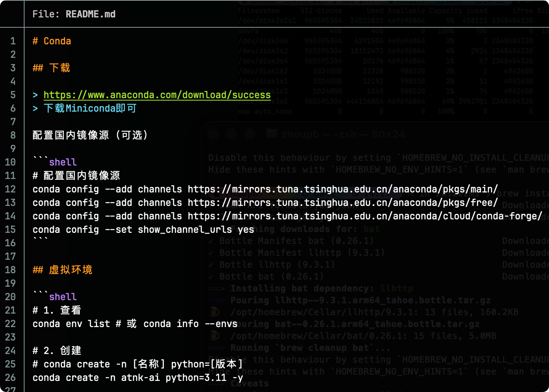Screen dimensions: 549x392
Task: Click the README.md file name in header
Action: [x=90, y=14]
